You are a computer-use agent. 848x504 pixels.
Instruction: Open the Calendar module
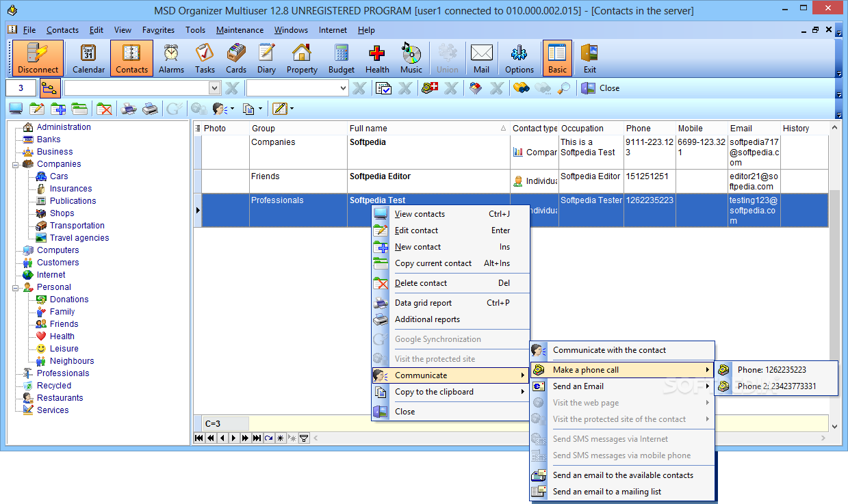(89, 58)
